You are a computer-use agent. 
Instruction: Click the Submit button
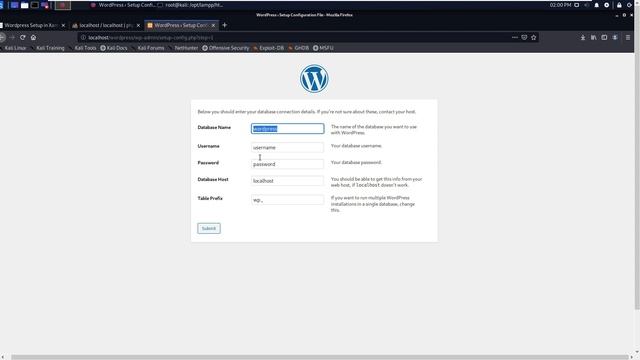pos(209,228)
